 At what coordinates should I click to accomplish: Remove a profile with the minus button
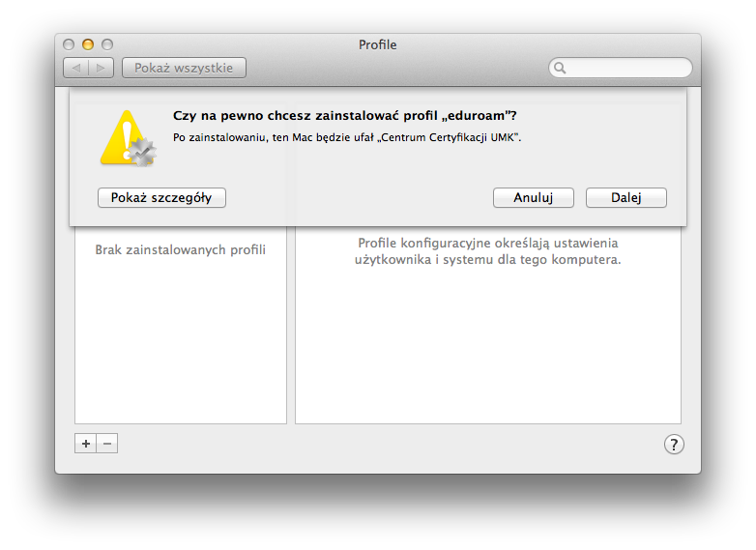coord(107,444)
